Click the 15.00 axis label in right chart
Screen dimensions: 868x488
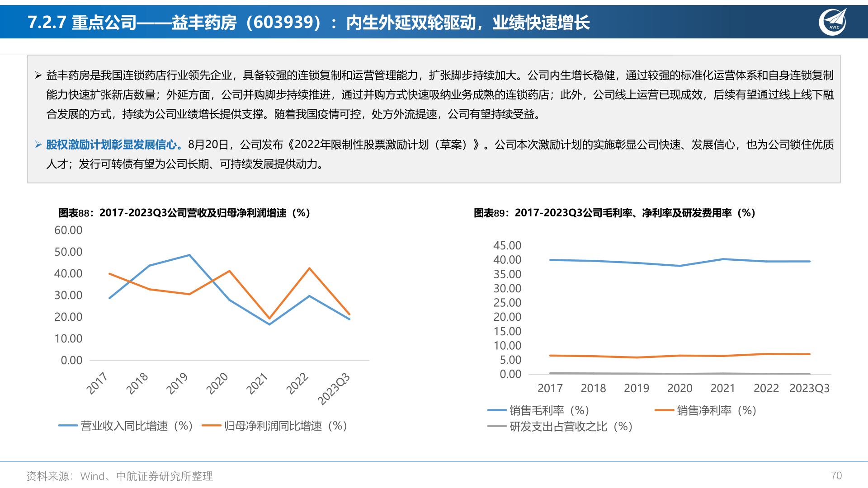(x=507, y=331)
